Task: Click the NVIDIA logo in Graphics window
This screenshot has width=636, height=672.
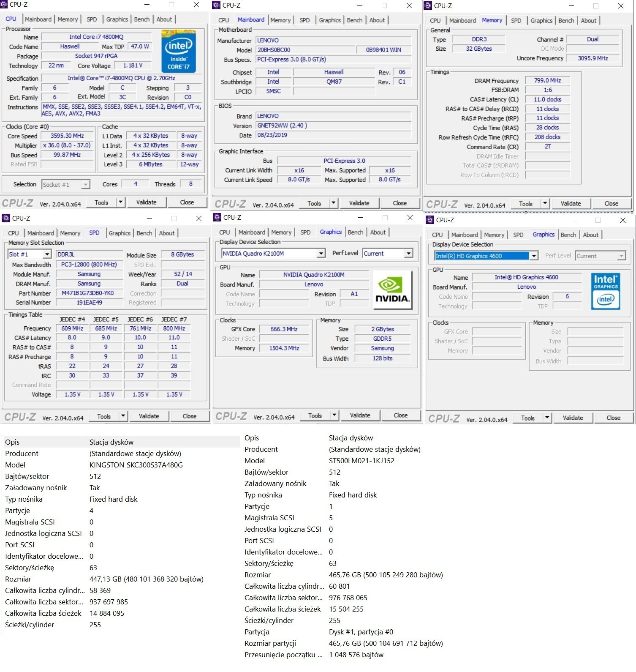Action: pyautogui.click(x=393, y=290)
